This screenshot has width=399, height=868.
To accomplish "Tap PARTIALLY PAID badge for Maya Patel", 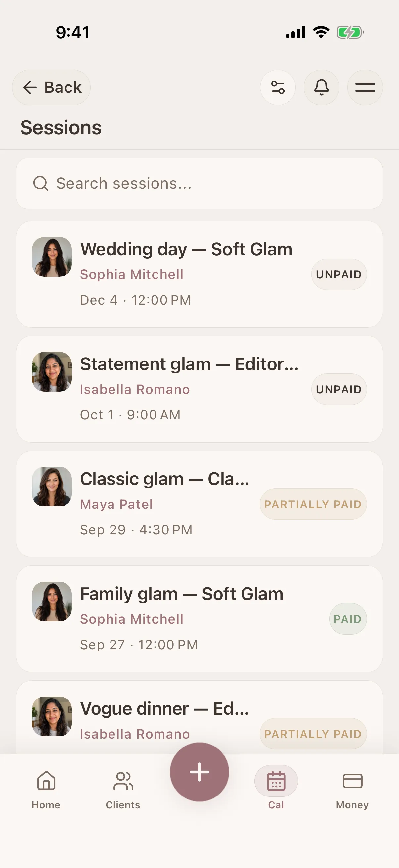I will (x=313, y=504).
